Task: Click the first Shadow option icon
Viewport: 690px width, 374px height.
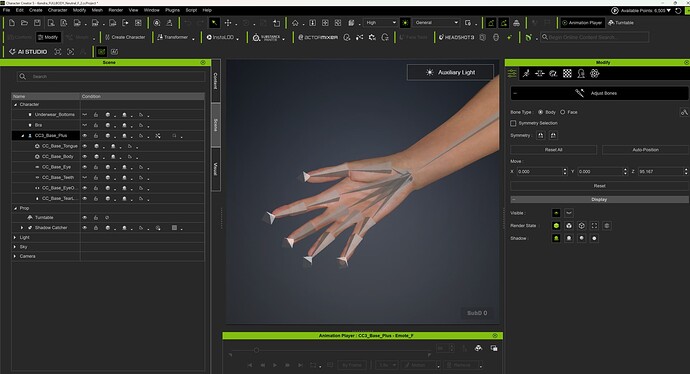Action: pyautogui.click(x=556, y=238)
